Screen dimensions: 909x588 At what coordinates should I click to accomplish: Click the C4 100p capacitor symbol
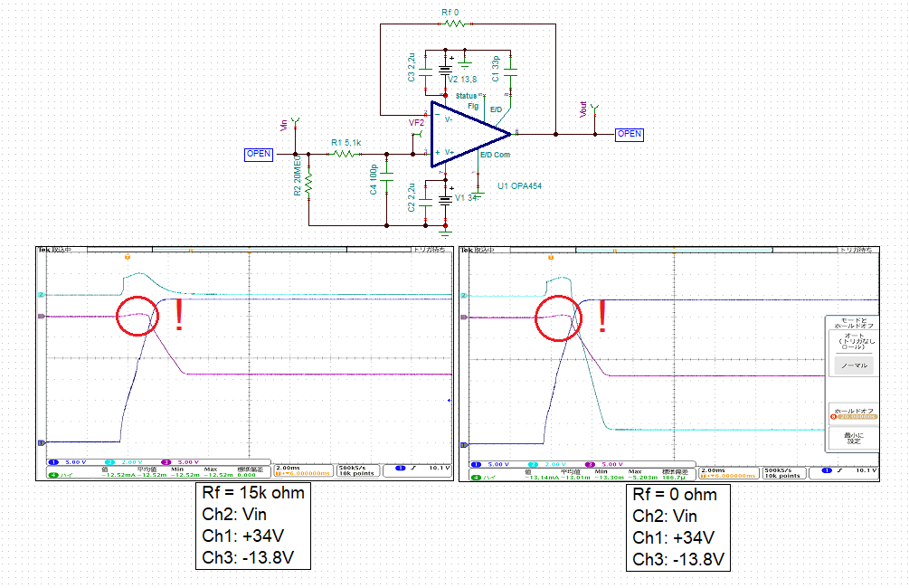point(384,176)
